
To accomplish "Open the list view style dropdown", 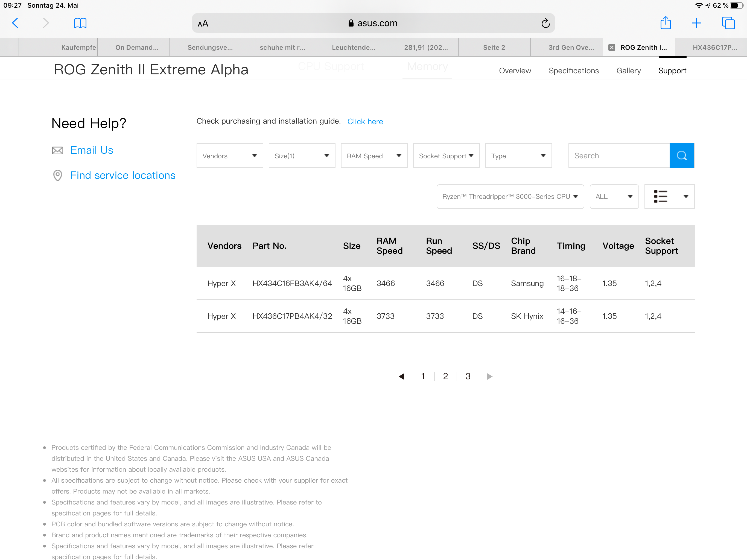I will coord(669,197).
